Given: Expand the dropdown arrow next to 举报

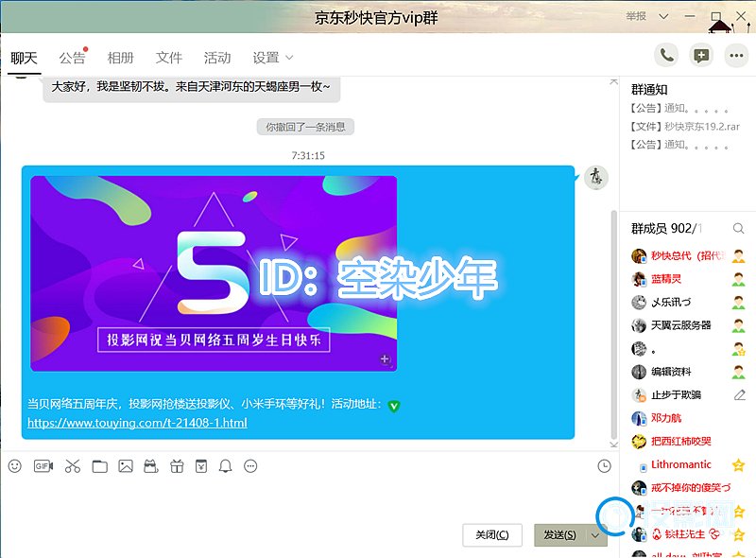Looking at the screenshot, I should (664, 16).
